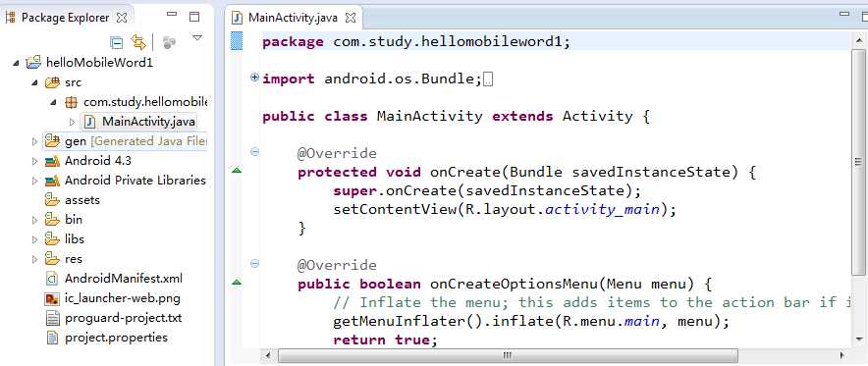The width and height of the screenshot is (868, 366).
Task: Expand the libs folder
Action: (x=35, y=240)
